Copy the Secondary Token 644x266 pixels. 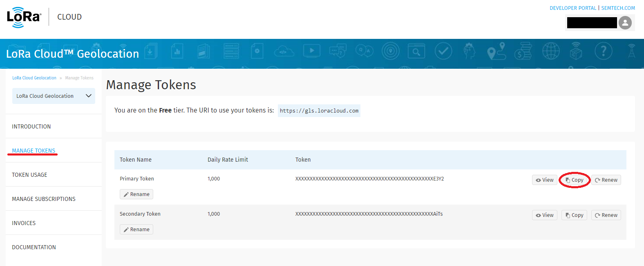coord(574,215)
